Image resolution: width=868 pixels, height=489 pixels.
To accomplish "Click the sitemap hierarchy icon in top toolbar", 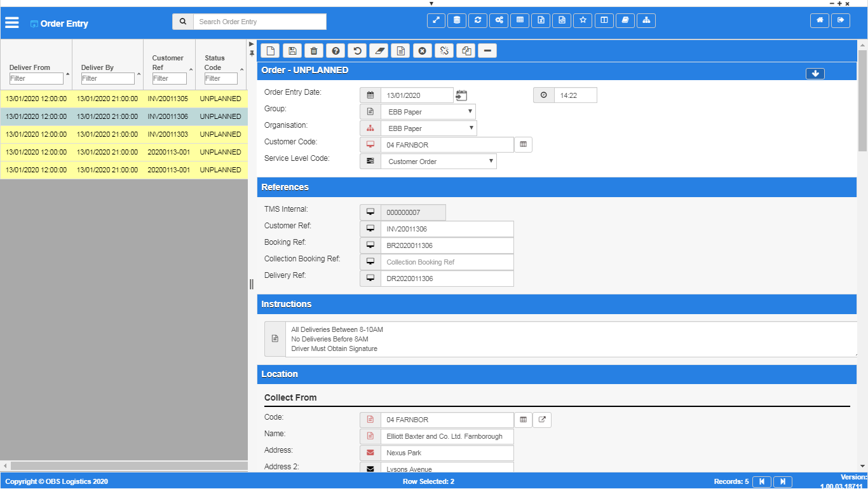I will click(x=646, y=20).
